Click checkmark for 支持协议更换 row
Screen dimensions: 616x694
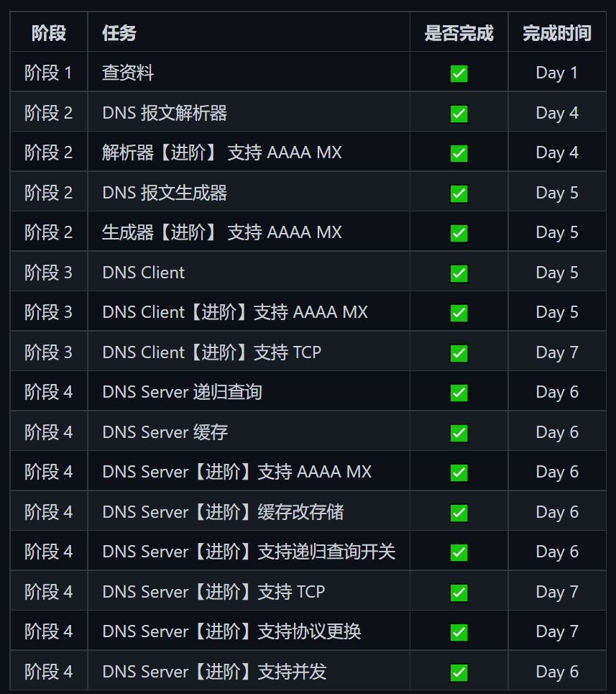[459, 632]
